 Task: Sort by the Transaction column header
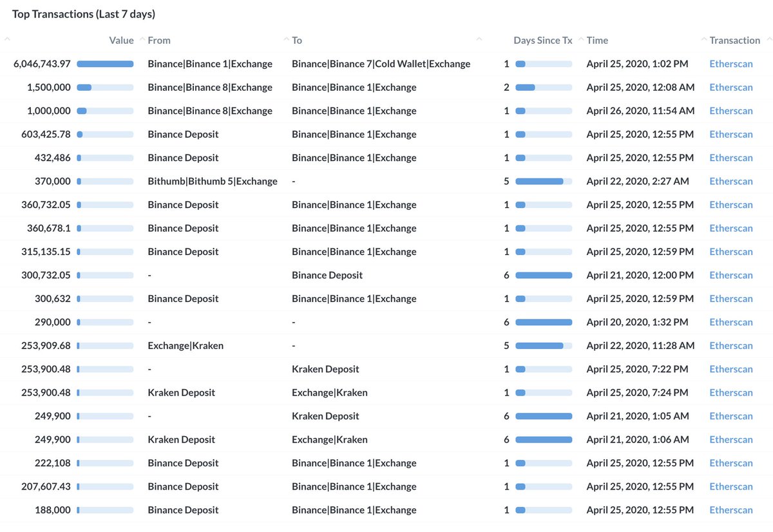pyautogui.click(x=735, y=40)
